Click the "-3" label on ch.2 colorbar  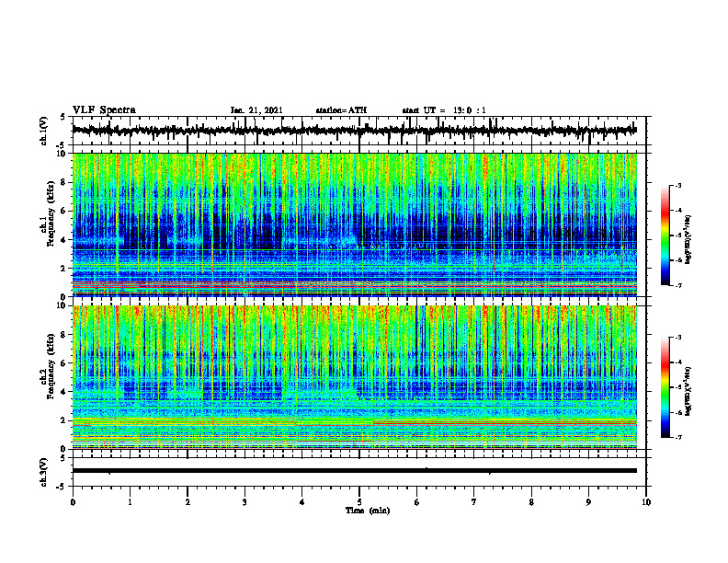[x=678, y=338]
